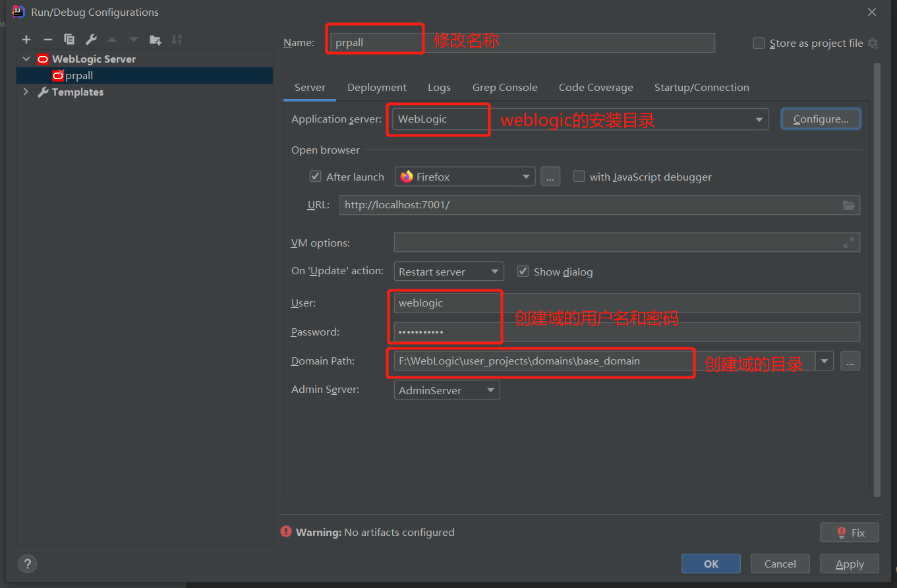Switch to the Deployment tab
The width and height of the screenshot is (897, 588).
(377, 88)
